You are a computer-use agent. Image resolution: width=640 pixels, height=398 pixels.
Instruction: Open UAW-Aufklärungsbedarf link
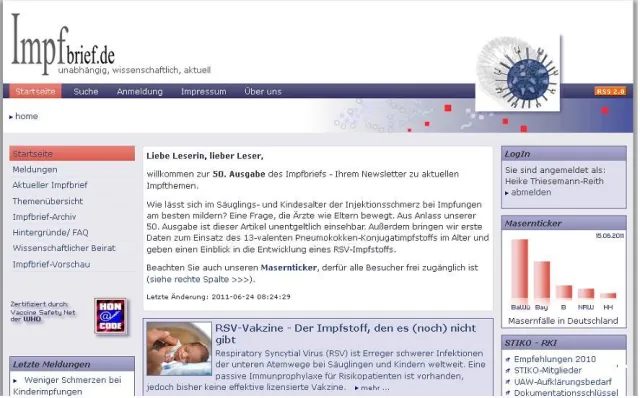point(562,382)
